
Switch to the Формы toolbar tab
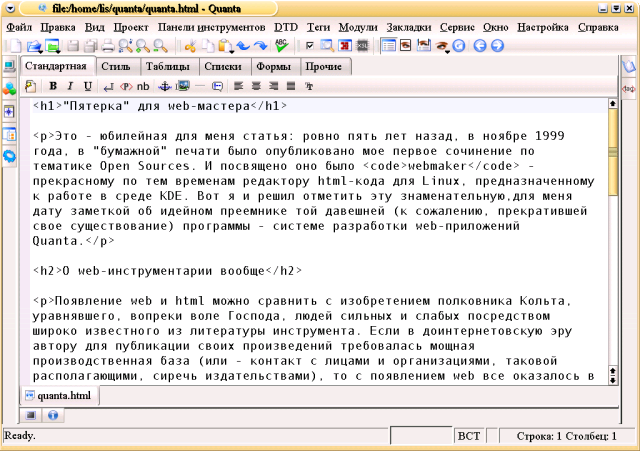pos(273,66)
